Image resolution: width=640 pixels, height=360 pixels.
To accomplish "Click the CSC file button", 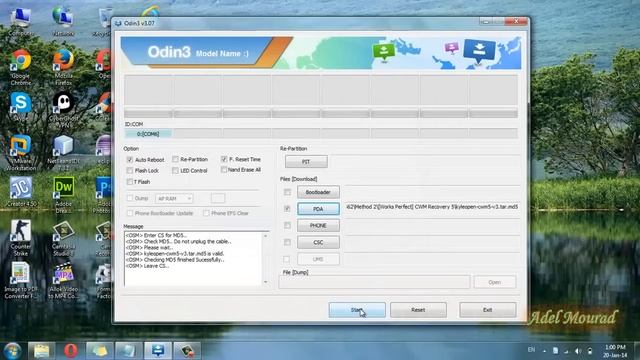I will pyautogui.click(x=318, y=242).
